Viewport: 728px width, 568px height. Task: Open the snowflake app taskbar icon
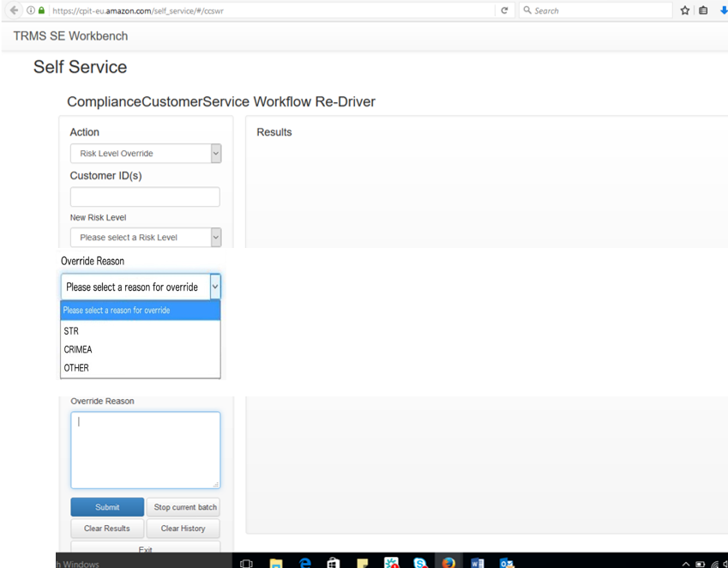coord(391,563)
